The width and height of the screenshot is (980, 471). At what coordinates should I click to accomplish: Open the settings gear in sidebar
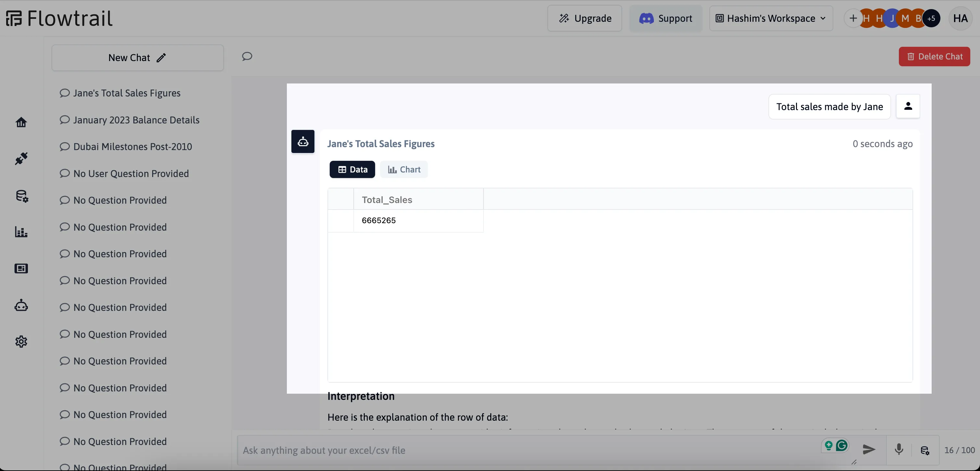21,341
